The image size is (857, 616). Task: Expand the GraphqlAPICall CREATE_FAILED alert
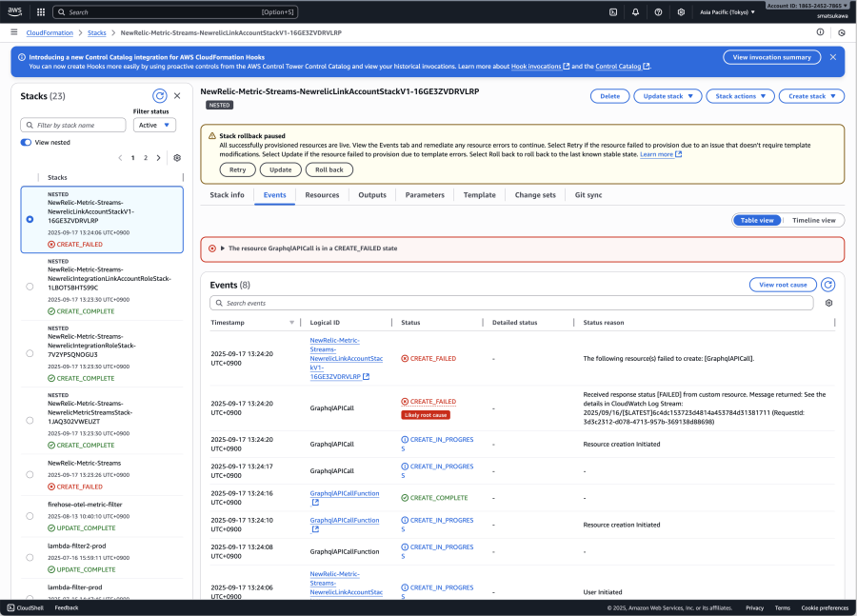223,248
